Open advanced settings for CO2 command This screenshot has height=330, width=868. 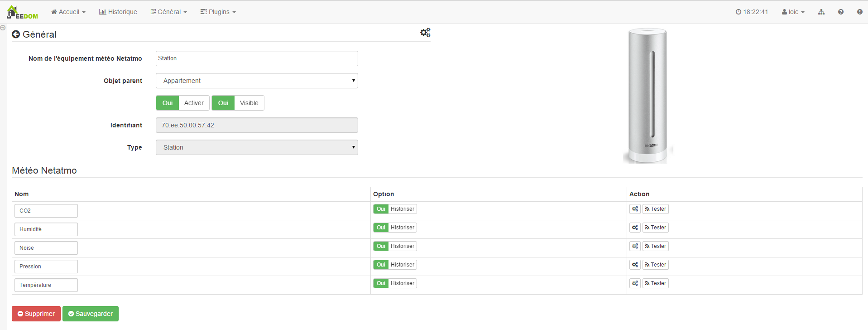(x=635, y=209)
